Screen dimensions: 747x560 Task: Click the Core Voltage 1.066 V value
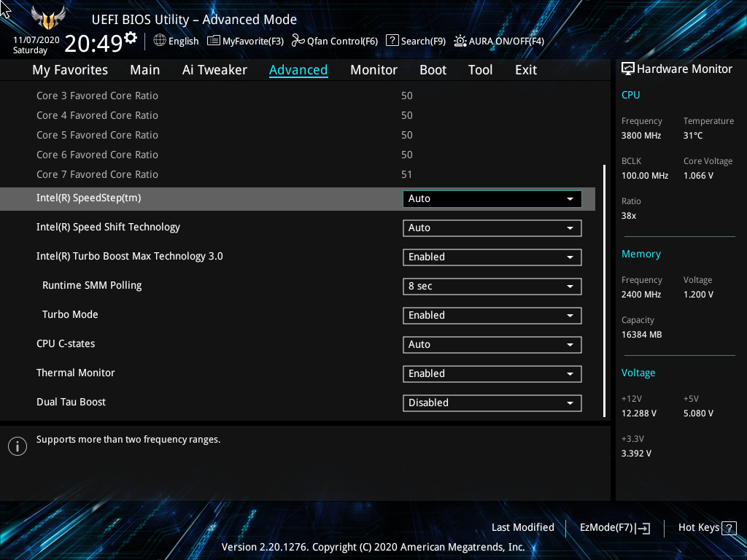(698, 176)
